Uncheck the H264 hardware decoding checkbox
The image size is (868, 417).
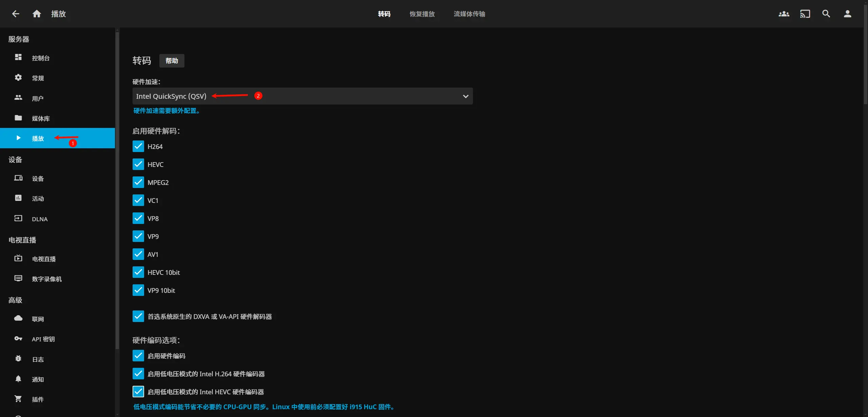138,147
